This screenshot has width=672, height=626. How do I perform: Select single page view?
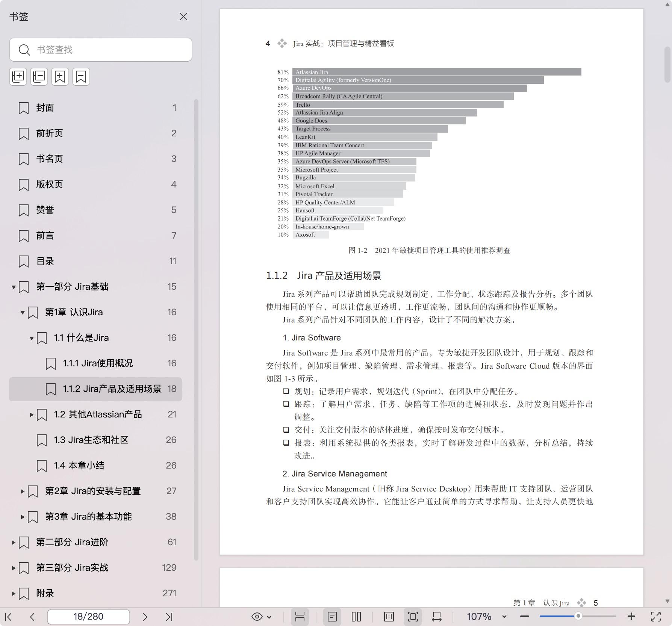tap(332, 617)
